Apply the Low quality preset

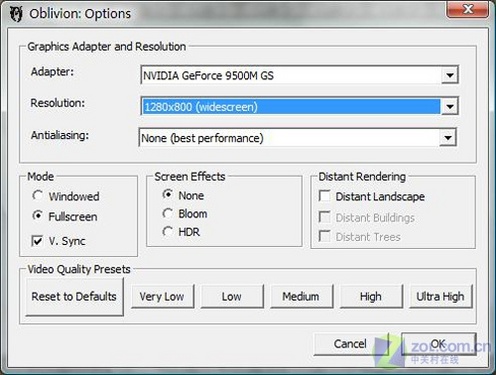pyautogui.click(x=232, y=296)
